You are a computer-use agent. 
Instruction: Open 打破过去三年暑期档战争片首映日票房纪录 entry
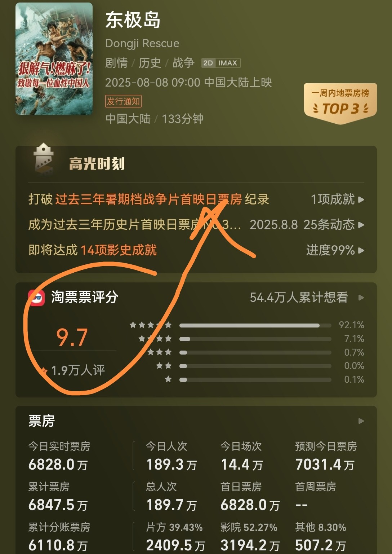click(x=148, y=199)
